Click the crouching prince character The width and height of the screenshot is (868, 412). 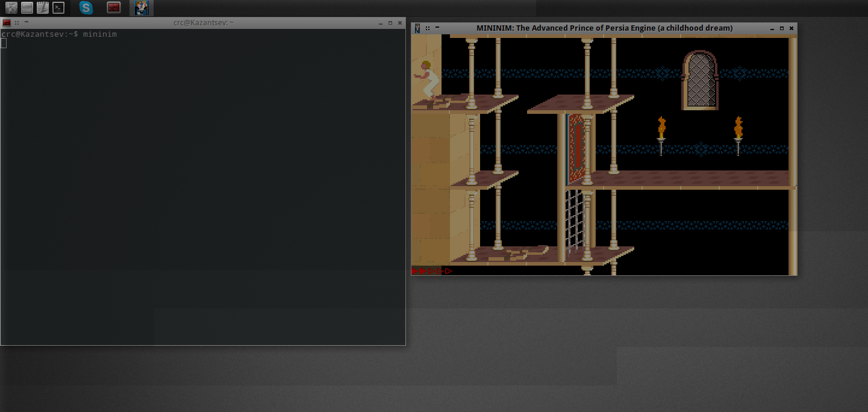[427, 80]
